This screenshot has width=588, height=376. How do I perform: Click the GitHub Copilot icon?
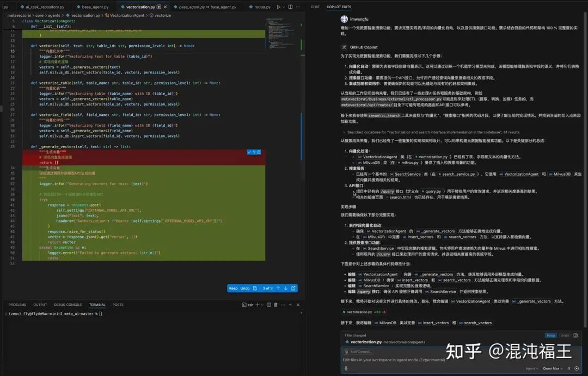tap(344, 47)
